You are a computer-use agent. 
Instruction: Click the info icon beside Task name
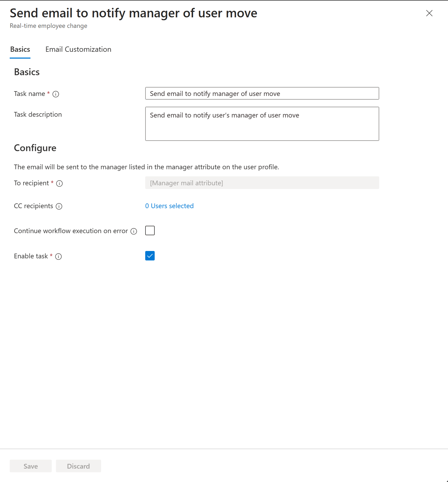56,94
